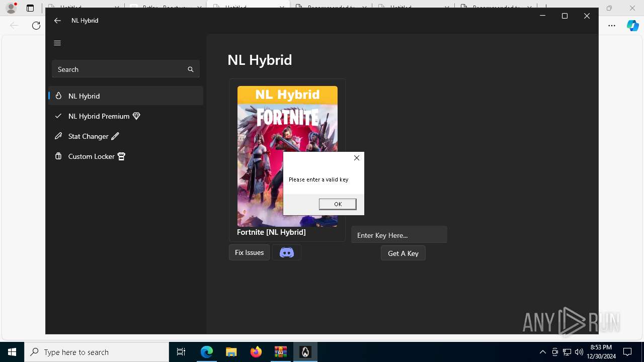This screenshot has width=644, height=362.
Task: Click the checkmark icon beside NL Hybrid Premium
Action: [x=58, y=116]
